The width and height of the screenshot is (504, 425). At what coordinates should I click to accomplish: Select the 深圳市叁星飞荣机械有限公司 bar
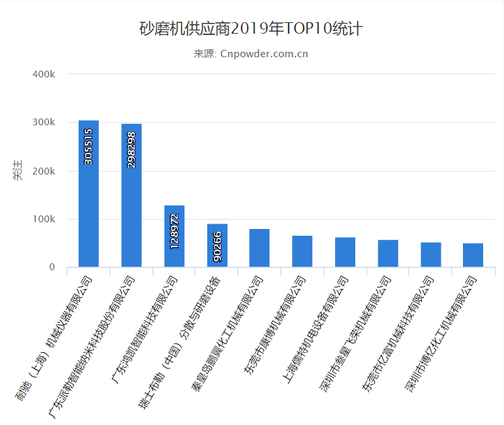pyautogui.click(x=388, y=254)
